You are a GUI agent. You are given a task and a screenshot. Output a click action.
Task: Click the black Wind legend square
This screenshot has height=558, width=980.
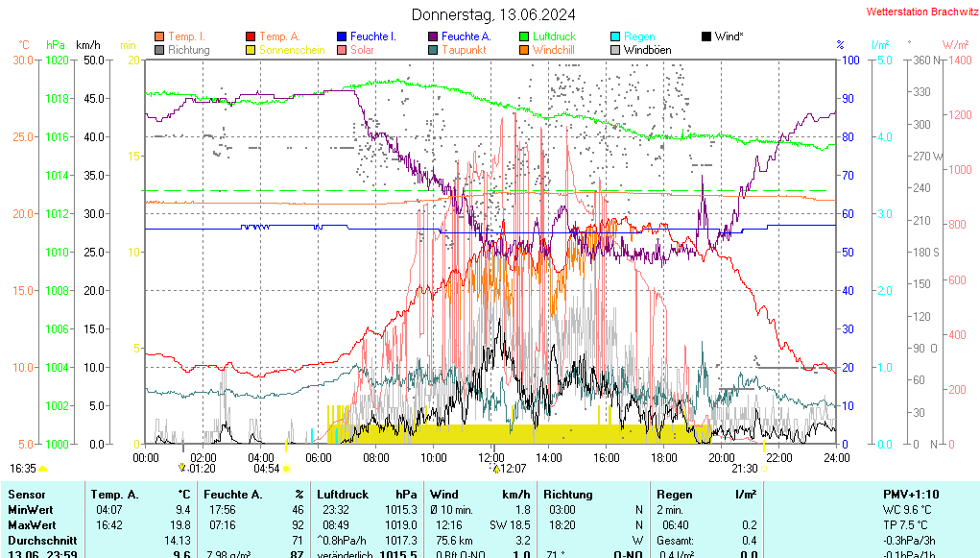pos(706,36)
